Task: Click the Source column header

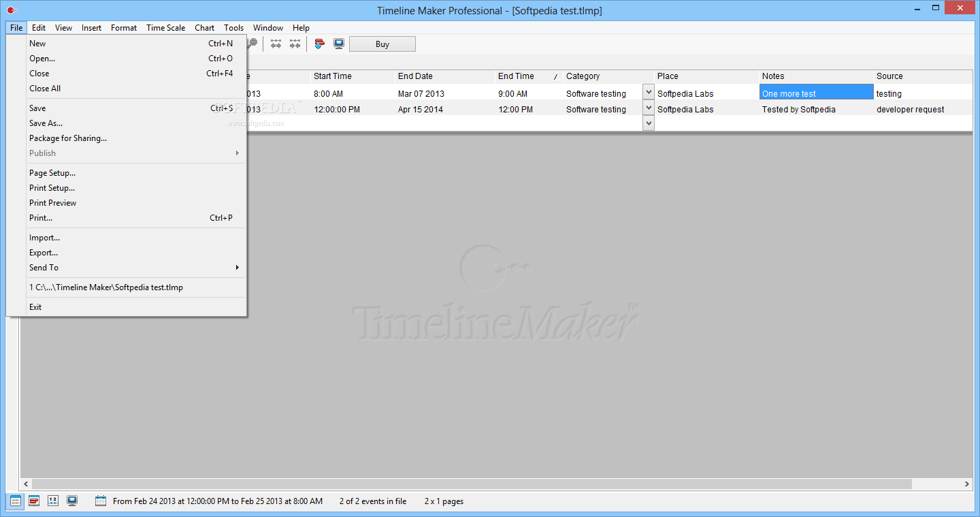Action: pyautogui.click(x=923, y=76)
